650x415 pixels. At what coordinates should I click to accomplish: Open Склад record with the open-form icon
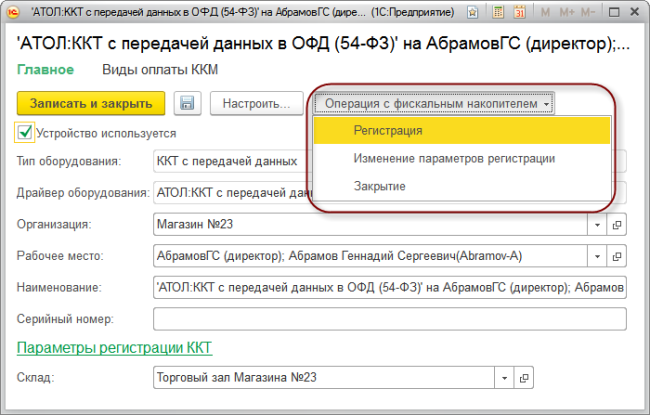coord(524,378)
